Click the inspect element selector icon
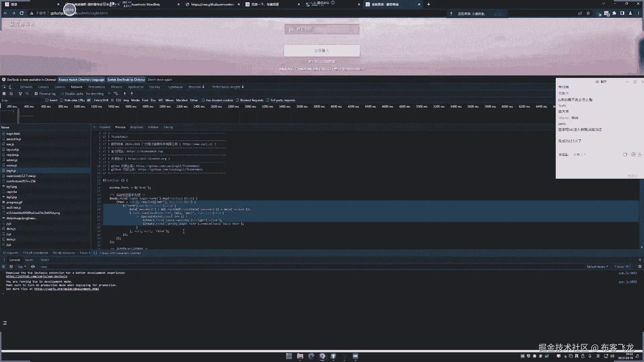The height and width of the screenshot is (362, 644). 4,87
